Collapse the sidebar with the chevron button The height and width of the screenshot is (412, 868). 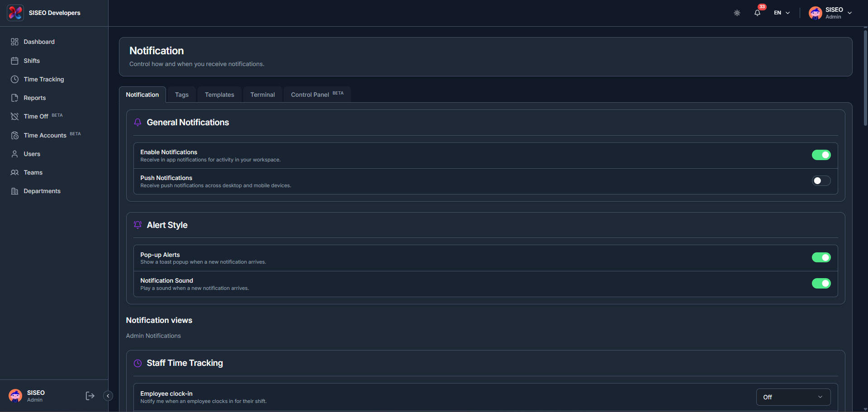point(108,396)
